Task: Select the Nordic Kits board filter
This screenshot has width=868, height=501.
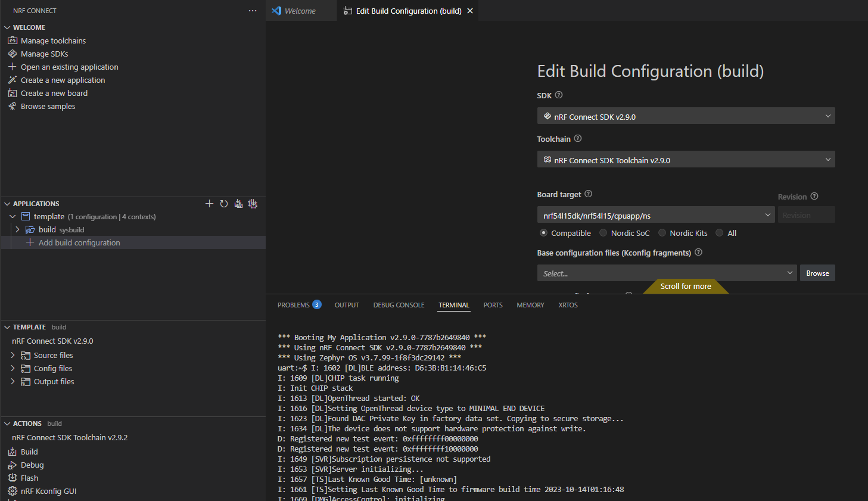Action: click(x=662, y=233)
